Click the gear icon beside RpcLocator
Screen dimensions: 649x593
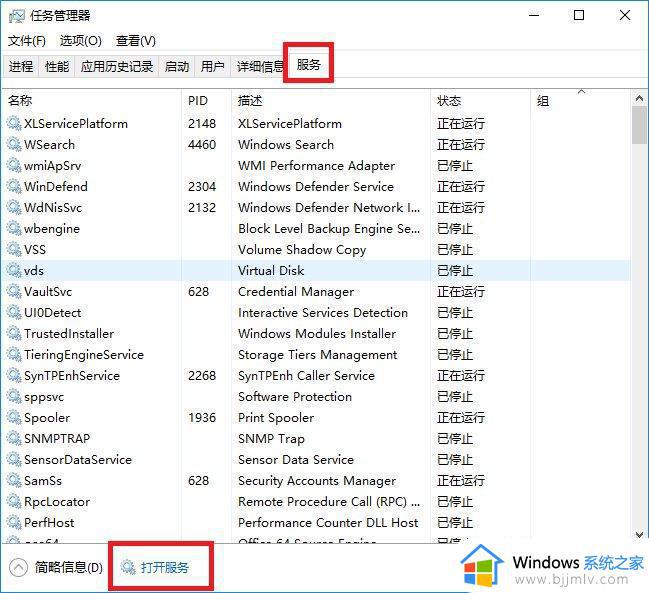tap(14, 502)
